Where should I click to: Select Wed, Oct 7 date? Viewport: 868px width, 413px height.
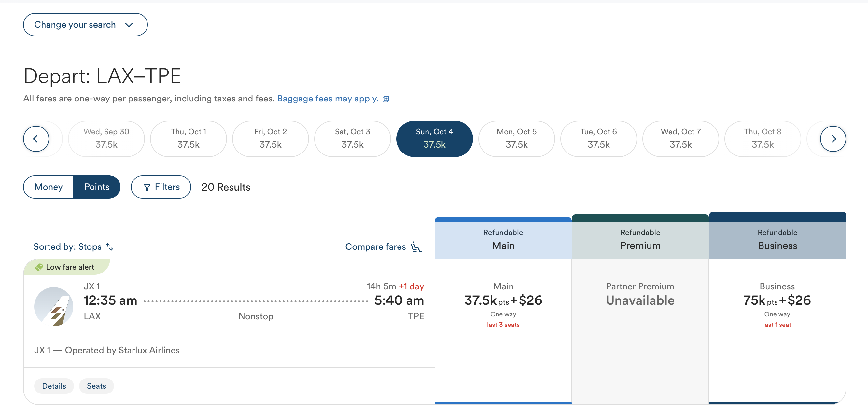(681, 139)
